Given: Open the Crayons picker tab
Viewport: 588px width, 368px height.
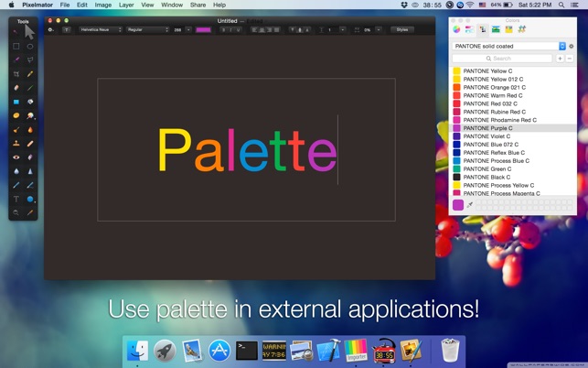Looking at the screenshot, I should tap(508, 29).
